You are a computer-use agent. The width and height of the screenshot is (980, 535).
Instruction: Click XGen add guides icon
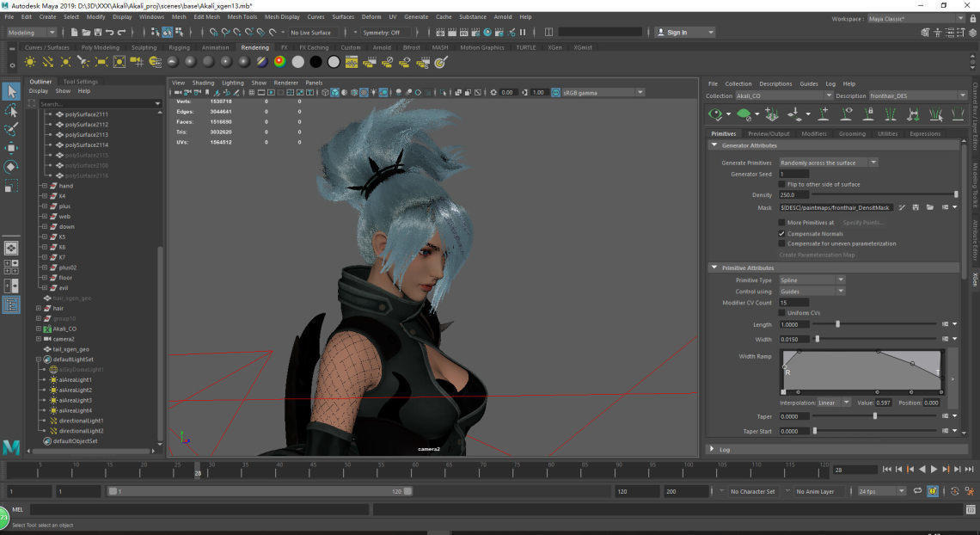pyautogui.click(x=824, y=114)
